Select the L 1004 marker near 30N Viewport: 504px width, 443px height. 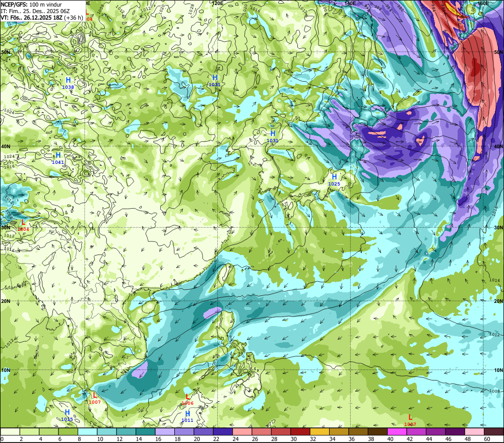[23, 225]
